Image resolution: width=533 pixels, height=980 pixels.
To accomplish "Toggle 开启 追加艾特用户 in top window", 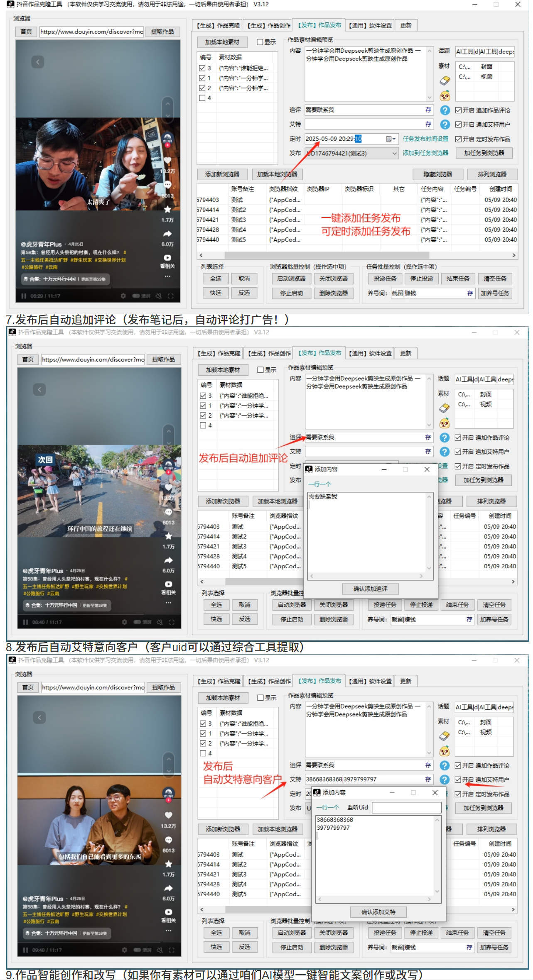I will (x=458, y=125).
